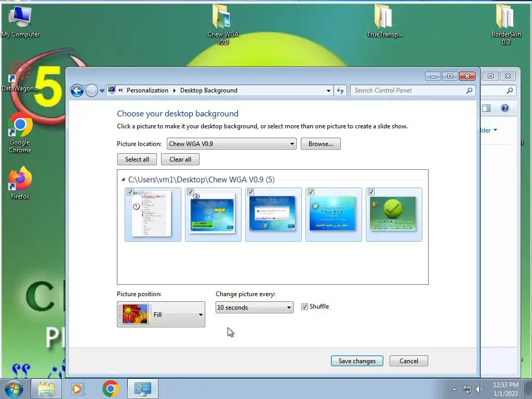Open the volume speaker tray icon
The height and width of the screenshot is (399, 532).
480,389
